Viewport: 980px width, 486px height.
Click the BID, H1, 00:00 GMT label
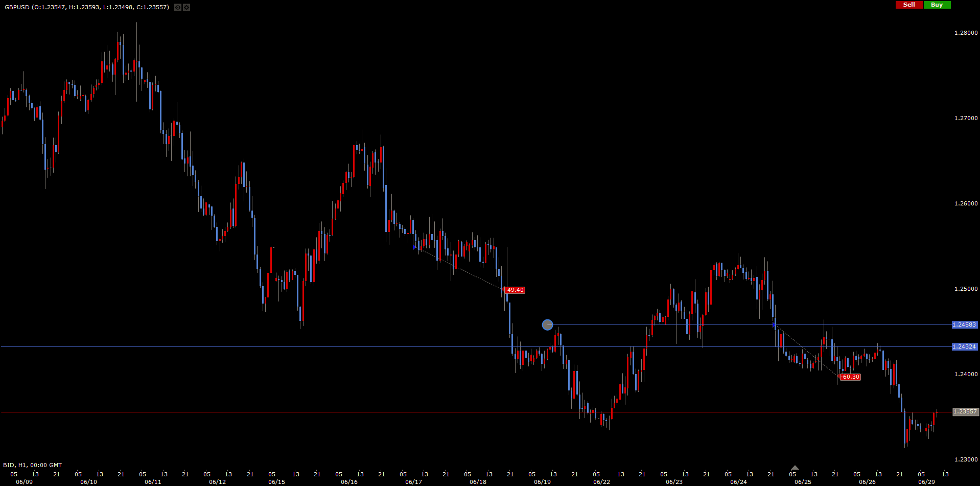[32, 465]
